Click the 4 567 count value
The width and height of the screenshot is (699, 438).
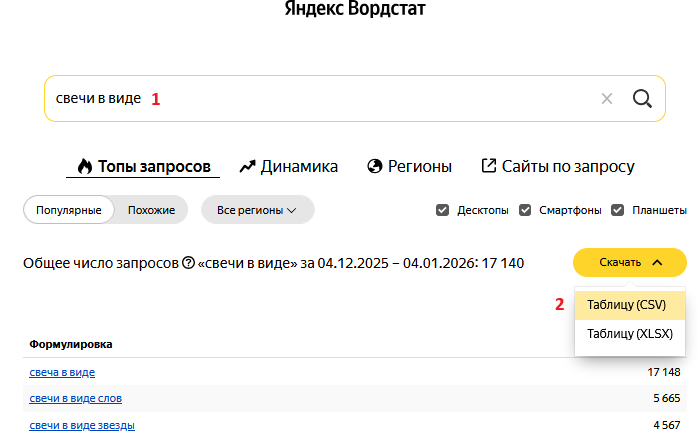click(666, 425)
